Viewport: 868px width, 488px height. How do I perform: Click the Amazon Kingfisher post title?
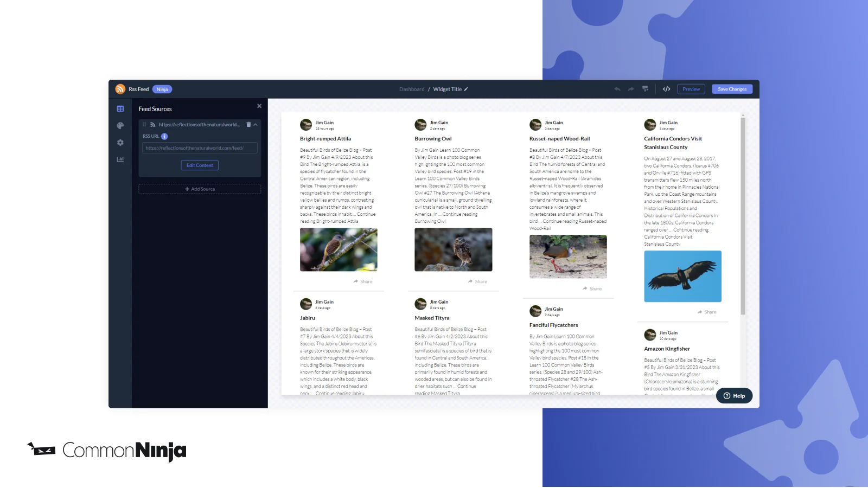[667, 349]
